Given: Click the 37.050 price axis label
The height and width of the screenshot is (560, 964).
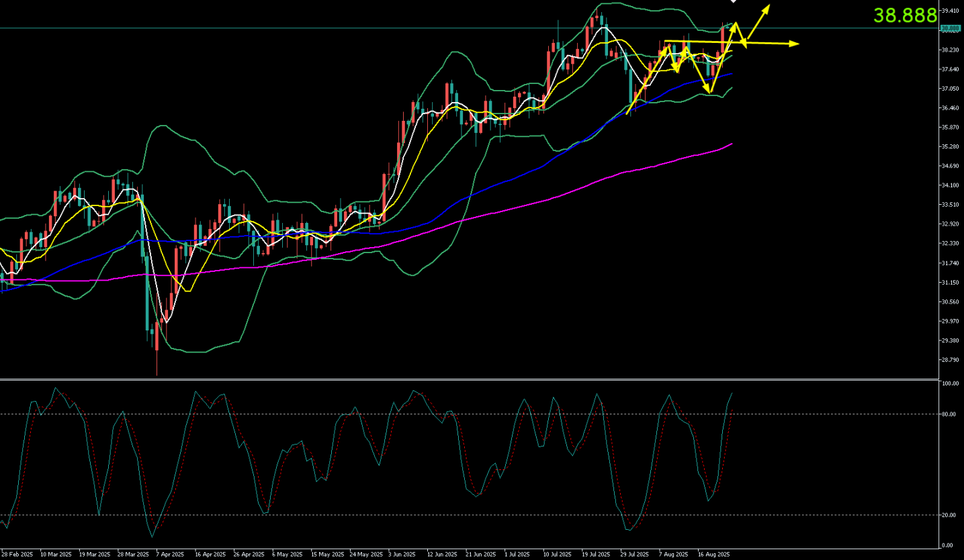Looking at the screenshot, I should [950, 89].
